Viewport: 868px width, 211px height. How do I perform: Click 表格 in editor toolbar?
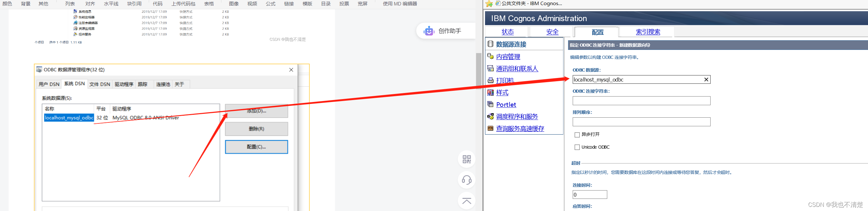coord(209,4)
